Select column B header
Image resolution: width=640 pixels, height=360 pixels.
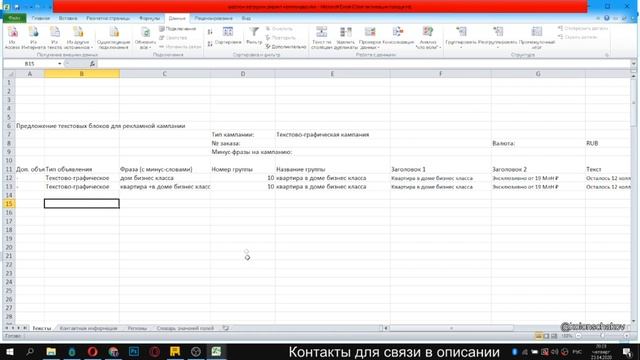[x=82, y=74]
